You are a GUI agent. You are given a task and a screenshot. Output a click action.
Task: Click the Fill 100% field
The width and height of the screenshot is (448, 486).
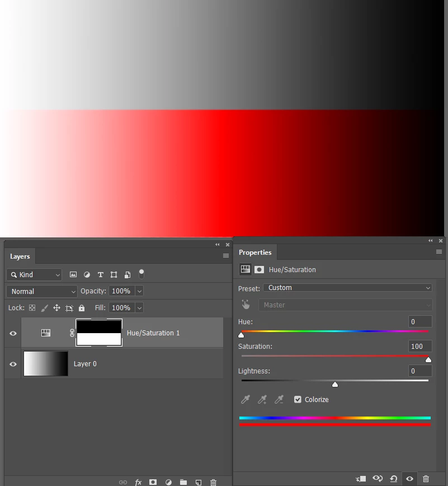click(x=122, y=308)
